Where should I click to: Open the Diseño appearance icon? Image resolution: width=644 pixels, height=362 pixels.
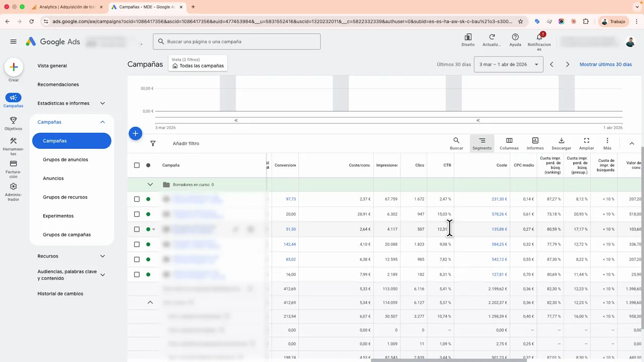click(468, 37)
